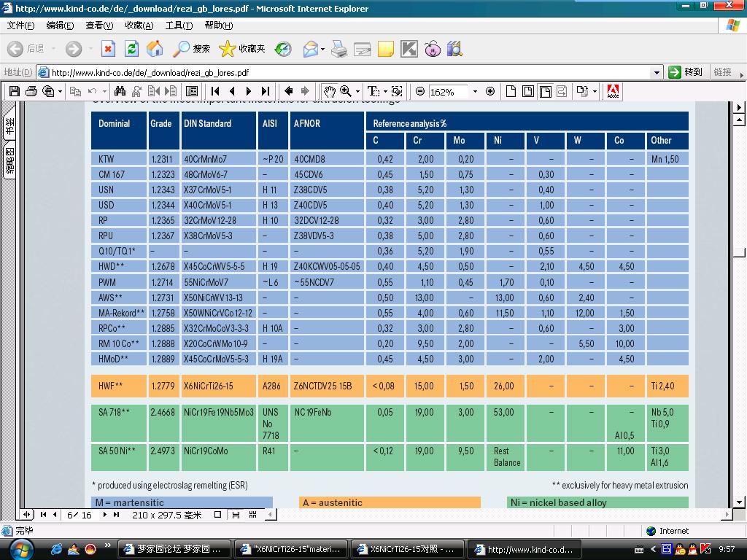Click the 162% zoom value field
The width and height of the screenshot is (747, 560).
click(x=449, y=91)
